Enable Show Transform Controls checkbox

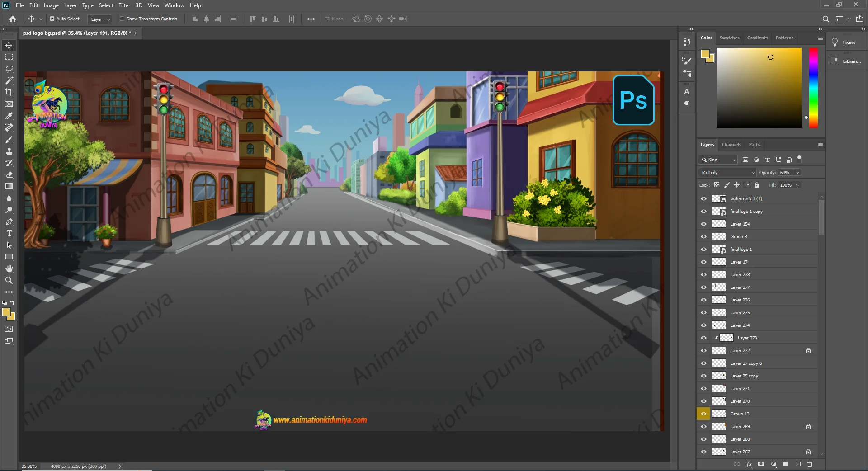[x=122, y=19]
